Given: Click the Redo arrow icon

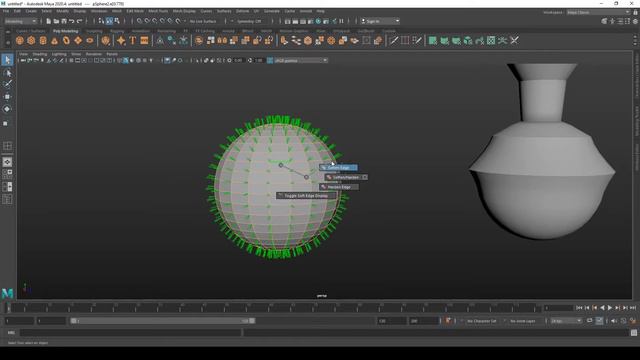Looking at the screenshot, I should (79, 21).
